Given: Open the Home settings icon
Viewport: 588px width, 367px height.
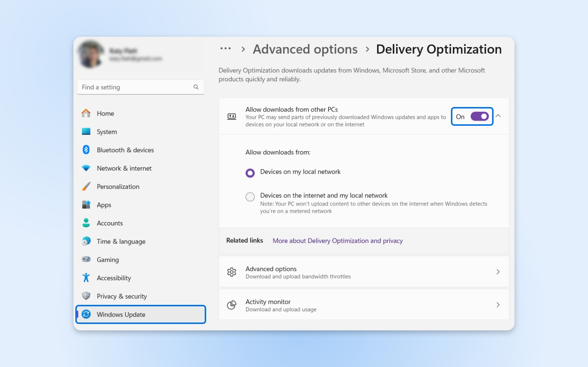Looking at the screenshot, I should [x=86, y=113].
